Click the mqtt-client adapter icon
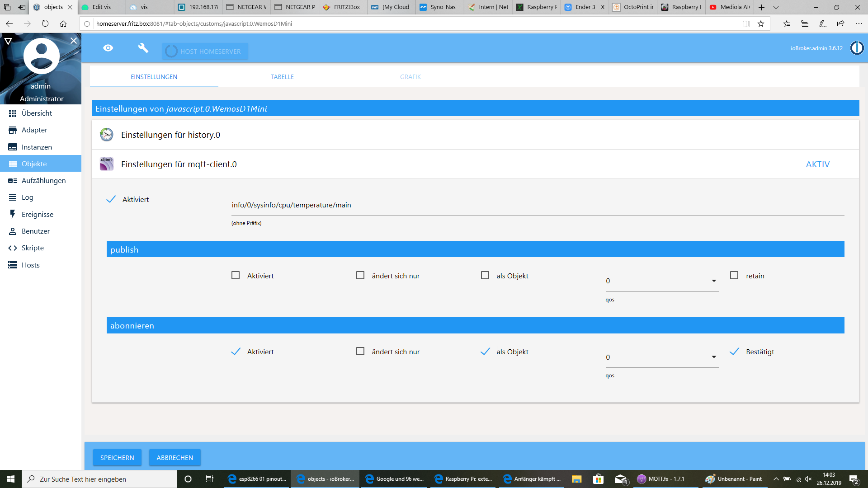This screenshot has height=488, width=868. (x=107, y=164)
